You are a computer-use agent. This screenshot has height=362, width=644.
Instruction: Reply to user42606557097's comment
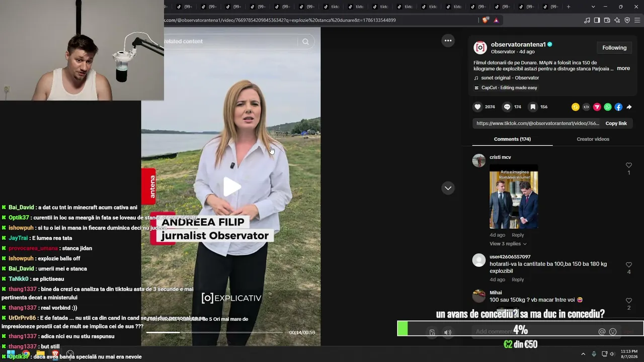click(518, 280)
